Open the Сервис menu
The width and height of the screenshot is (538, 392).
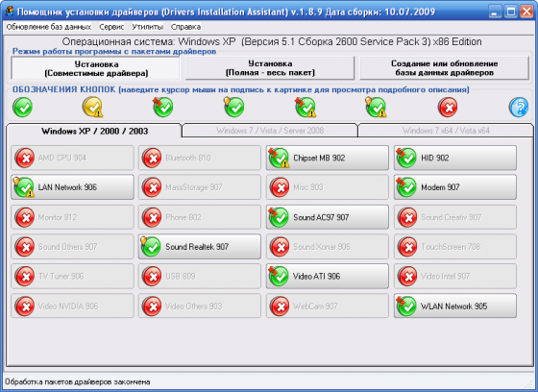111,27
